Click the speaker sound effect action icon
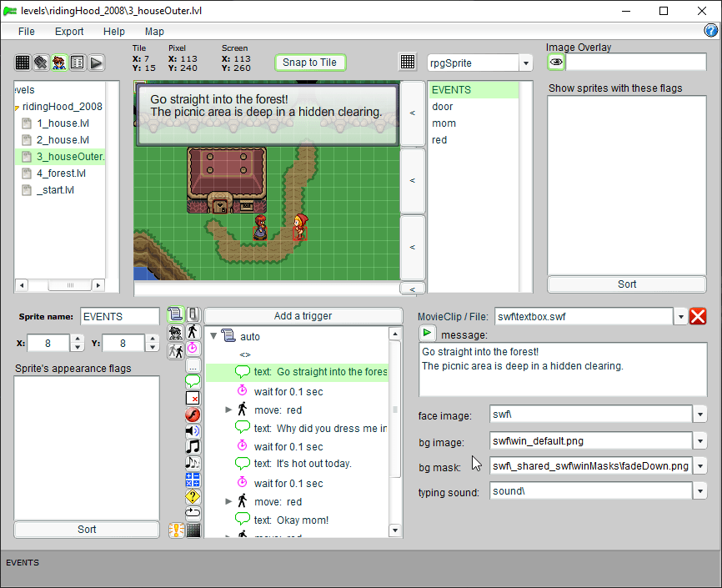The height and width of the screenshot is (588, 722). (x=193, y=430)
